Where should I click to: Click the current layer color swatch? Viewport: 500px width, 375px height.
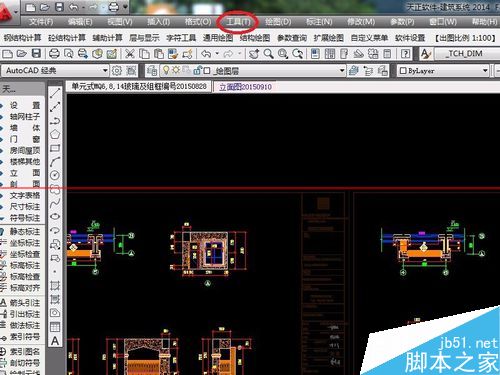[207, 71]
